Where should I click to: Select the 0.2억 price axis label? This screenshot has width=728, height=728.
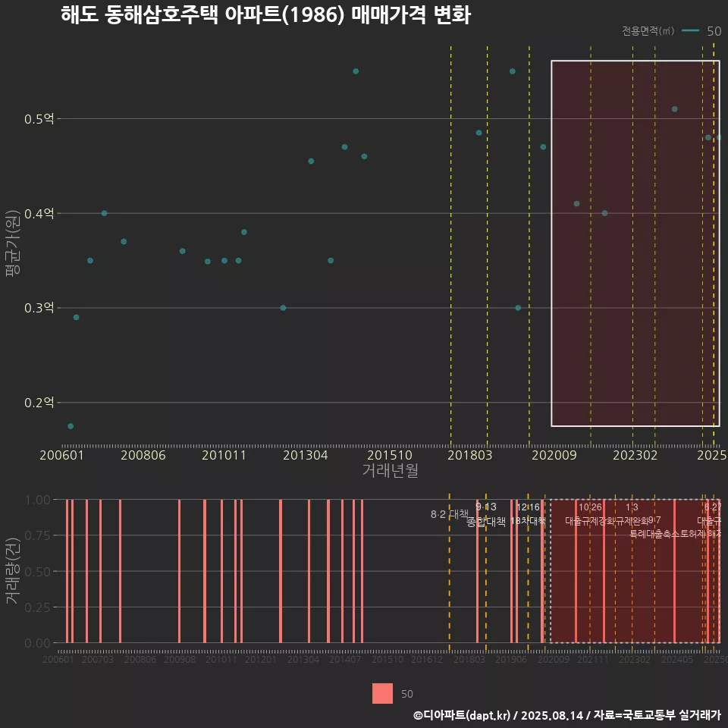point(39,403)
